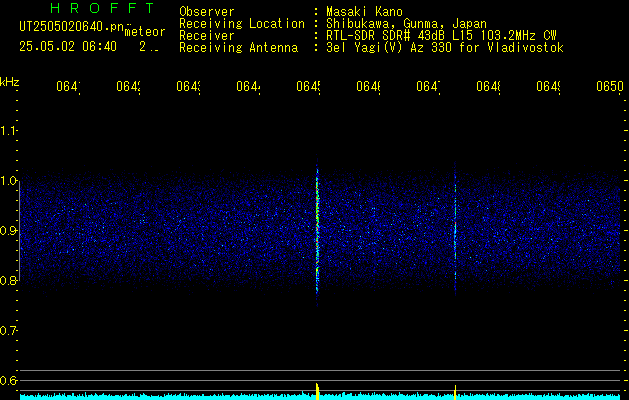This screenshot has height=400, width=629.
Task: Click the smaller yellow power spike at bottom
Action: tap(455, 392)
